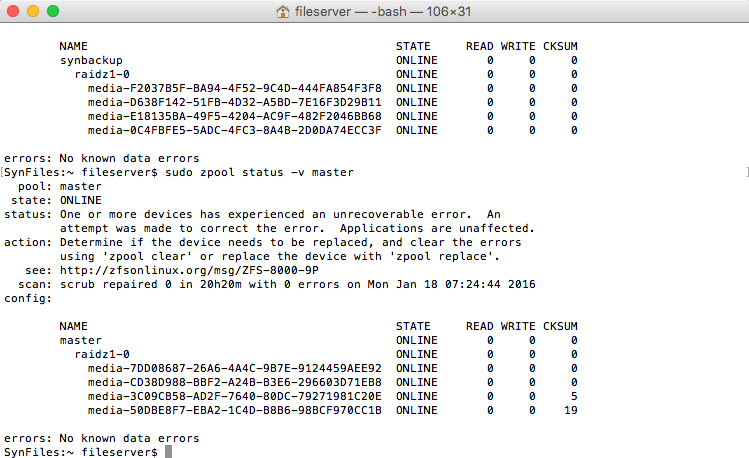Click the synbackup pool name
This screenshot has height=458, width=749.
tap(90, 60)
